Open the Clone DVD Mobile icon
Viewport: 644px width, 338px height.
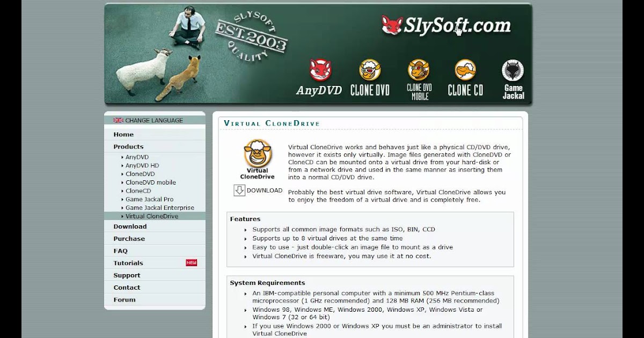click(419, 70)
